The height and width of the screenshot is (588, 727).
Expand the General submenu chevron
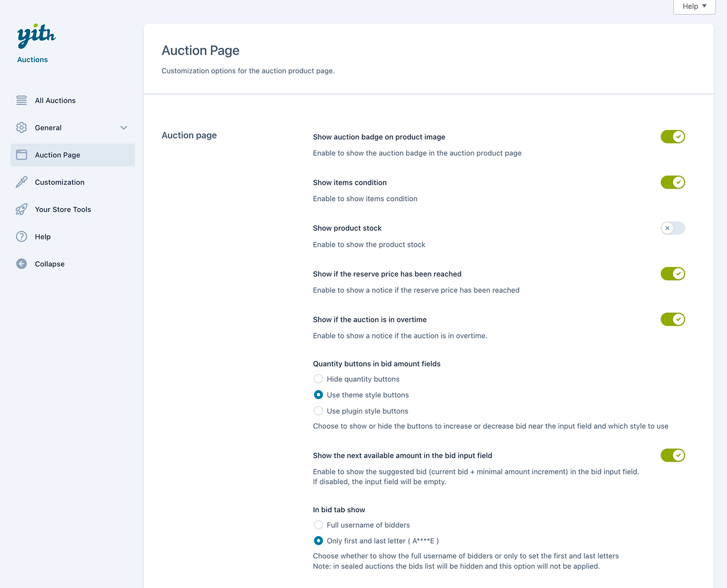tap(124, 127)
